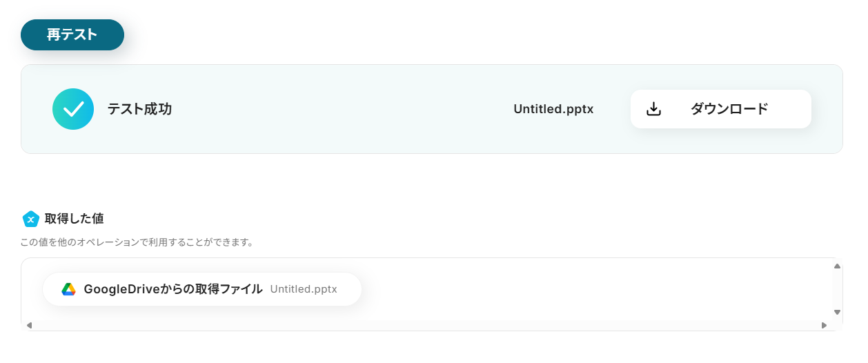The height and width of the screenshot is (363, 868).
Task: Click the Google Drive logo icon
Action: pyautogui.click(x=68, y=289)
